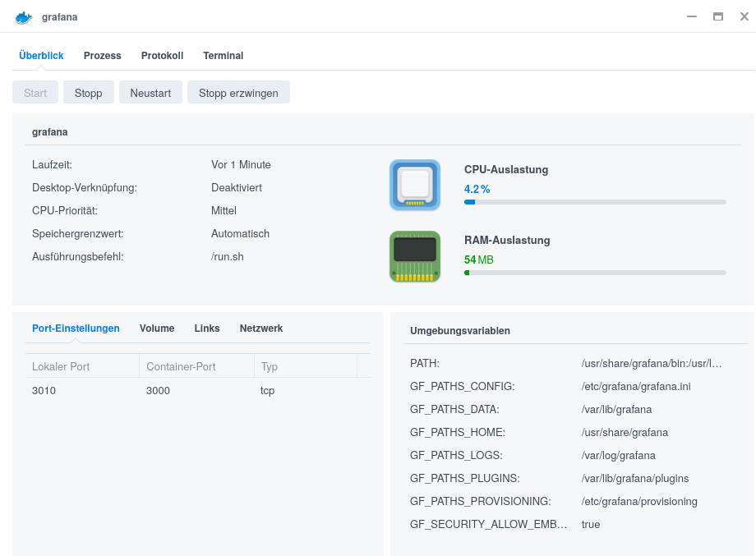Click Speichergrenzwert value Automatisch

coord(241,234)
